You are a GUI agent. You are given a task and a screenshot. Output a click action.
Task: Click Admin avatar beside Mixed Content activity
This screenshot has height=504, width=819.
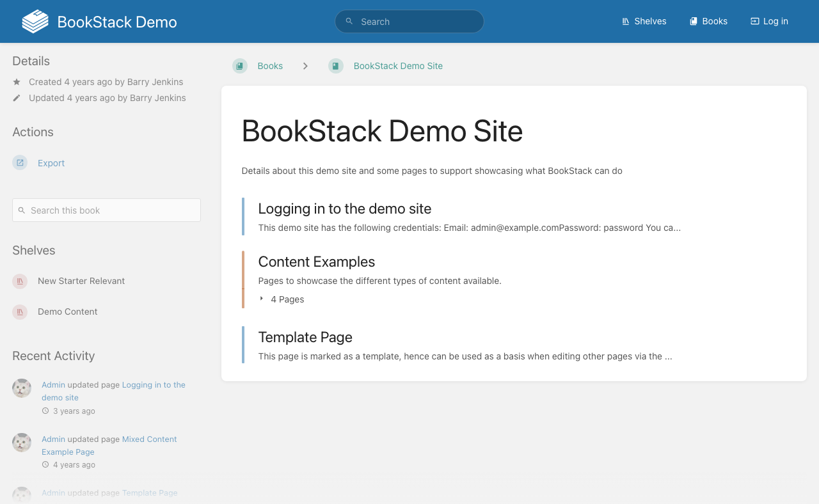[x=22, y=443]
